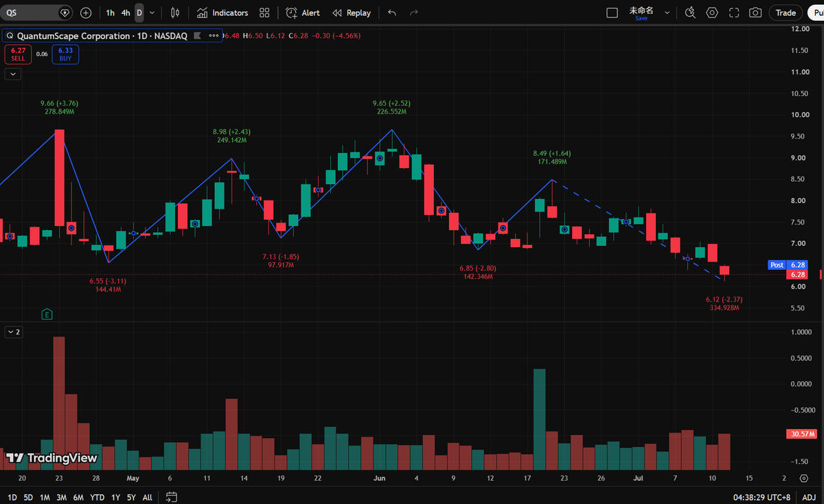Viewport: 824px width, 504px height.
Task: Open chart settings hexagon icon
Action: [x=712, y=13]
